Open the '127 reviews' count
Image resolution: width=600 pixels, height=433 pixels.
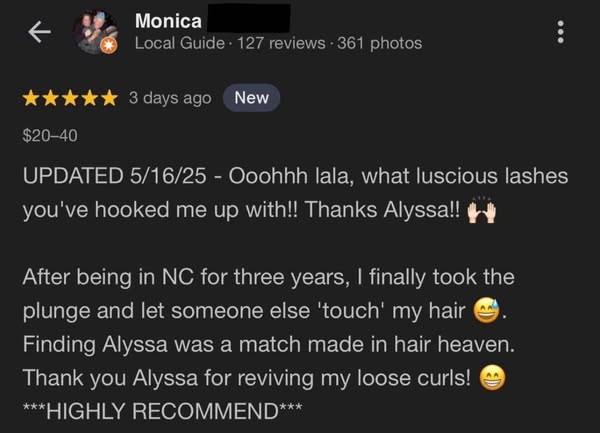(x=281, y=43)
